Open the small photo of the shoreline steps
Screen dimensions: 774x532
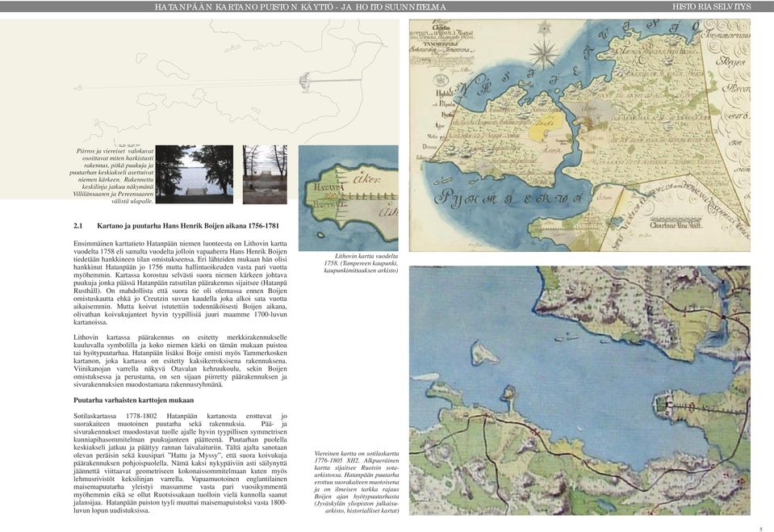click(x=265, y=174)
